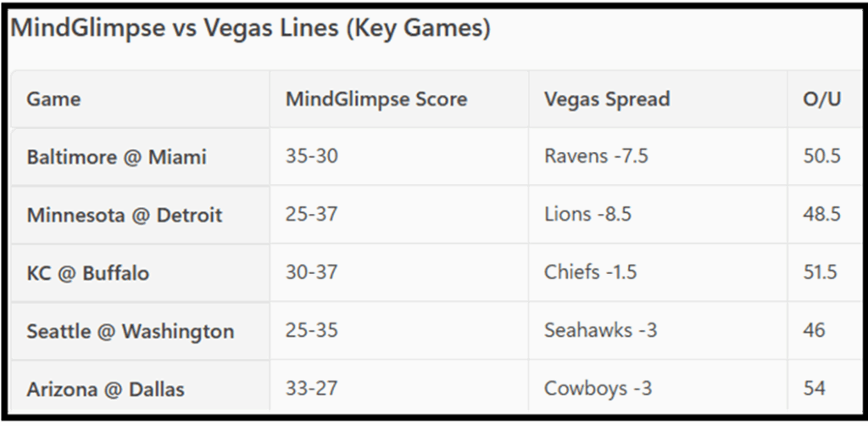Click the MindGlimpse vs Vegas Lines heading

pos(250,28)
